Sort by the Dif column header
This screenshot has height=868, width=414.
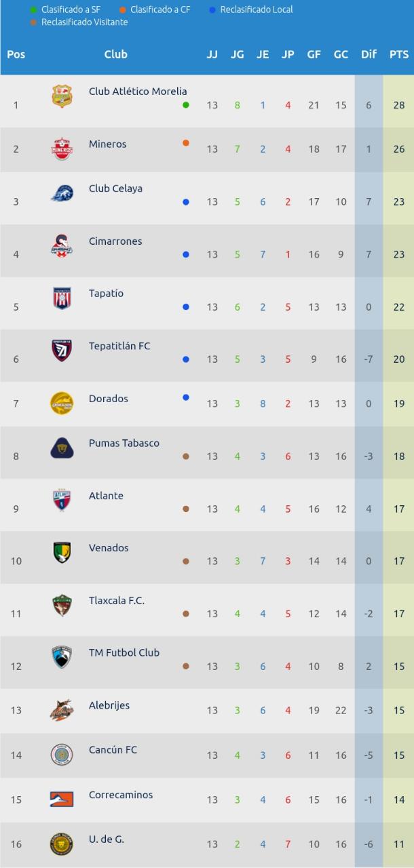[369, 54]
